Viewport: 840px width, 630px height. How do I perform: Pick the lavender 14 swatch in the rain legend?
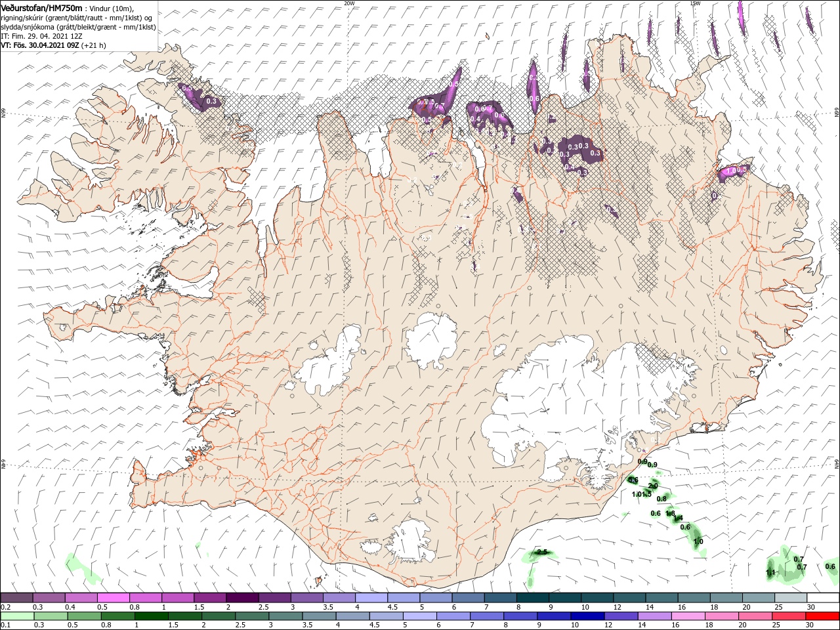click(x=655, y=616)
